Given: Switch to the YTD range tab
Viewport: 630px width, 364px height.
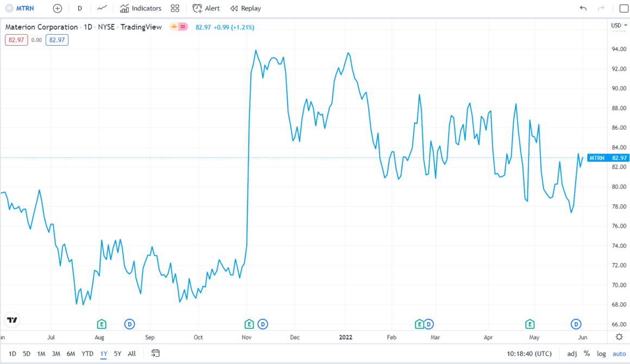Looking at the screenshot, I should (x=87, y=353).
